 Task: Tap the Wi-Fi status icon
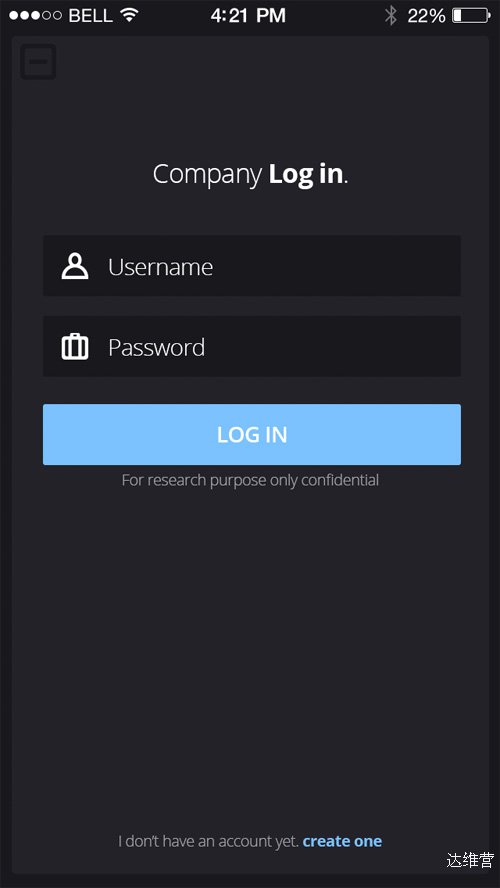click(x=130, y=15)
